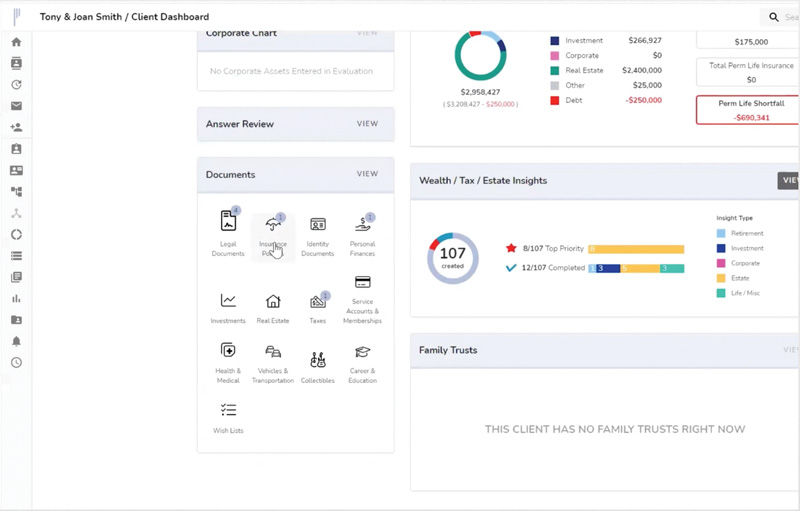Click the search magnifier icon

(x=773, y=17)
